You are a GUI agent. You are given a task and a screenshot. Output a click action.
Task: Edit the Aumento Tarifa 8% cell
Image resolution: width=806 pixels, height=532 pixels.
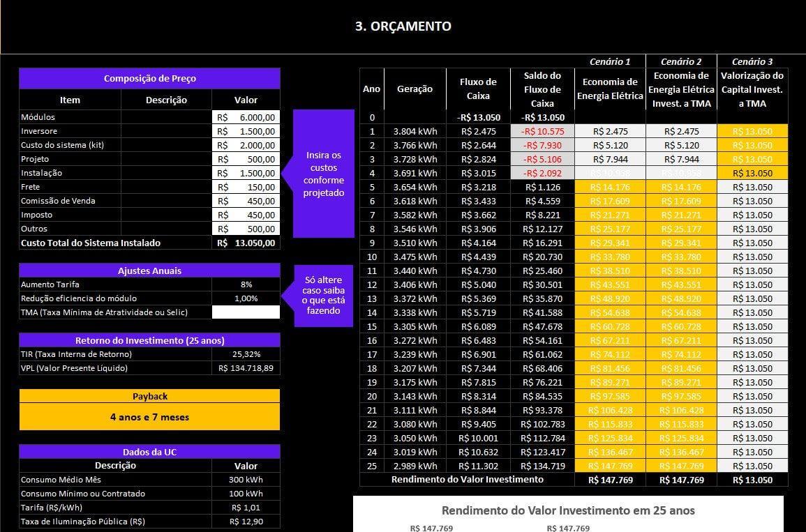246,284
